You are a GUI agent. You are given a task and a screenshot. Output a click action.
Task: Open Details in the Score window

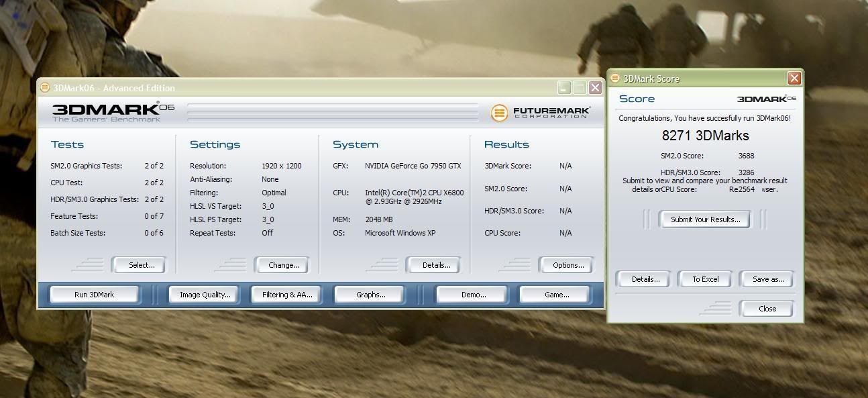pos(645,279)
